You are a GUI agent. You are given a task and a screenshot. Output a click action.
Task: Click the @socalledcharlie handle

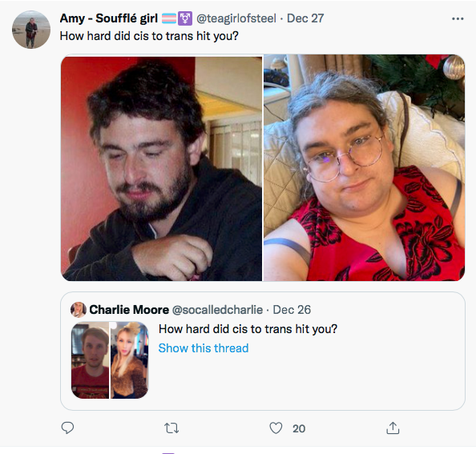[x=217, y=310]
